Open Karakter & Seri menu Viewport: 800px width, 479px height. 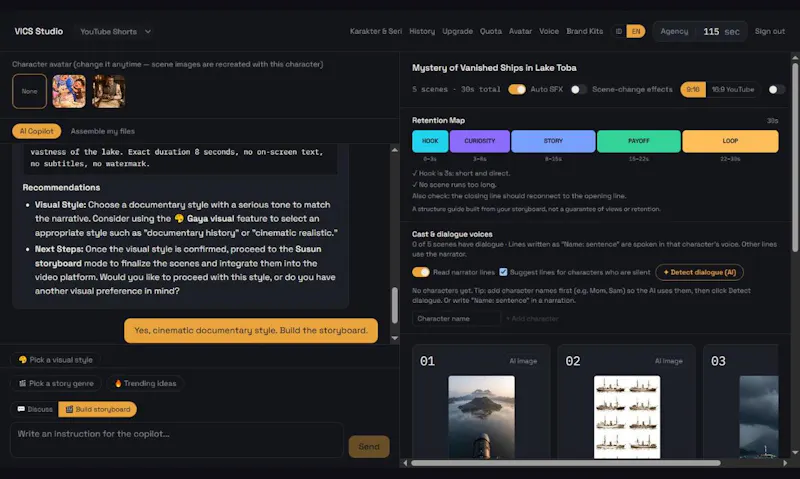pyautogui.click(x=376, y=31)
